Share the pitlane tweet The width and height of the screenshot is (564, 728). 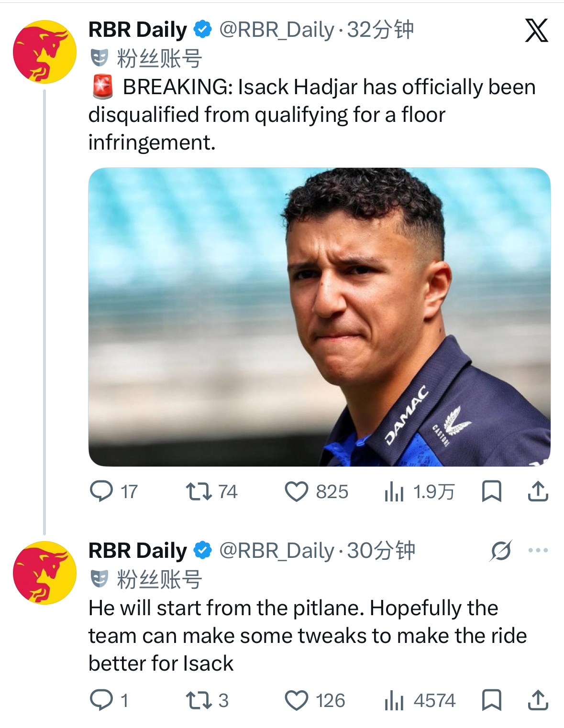coord(538,700)
